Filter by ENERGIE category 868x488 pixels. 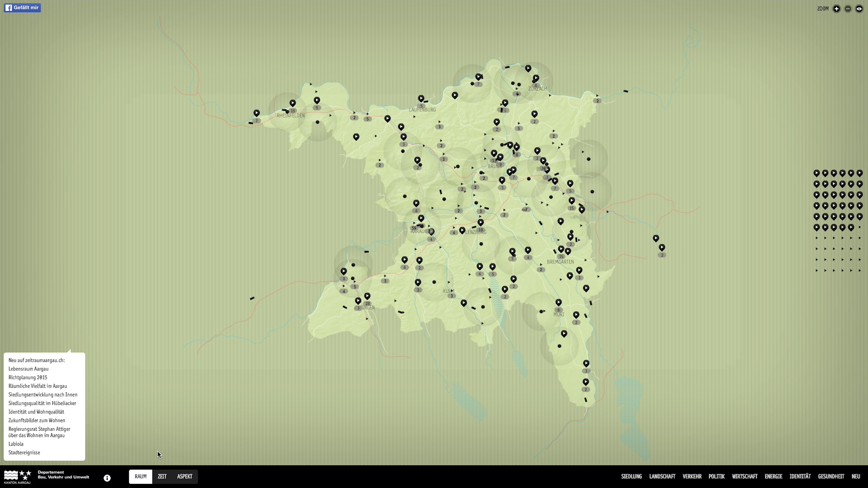coord(773,476)
